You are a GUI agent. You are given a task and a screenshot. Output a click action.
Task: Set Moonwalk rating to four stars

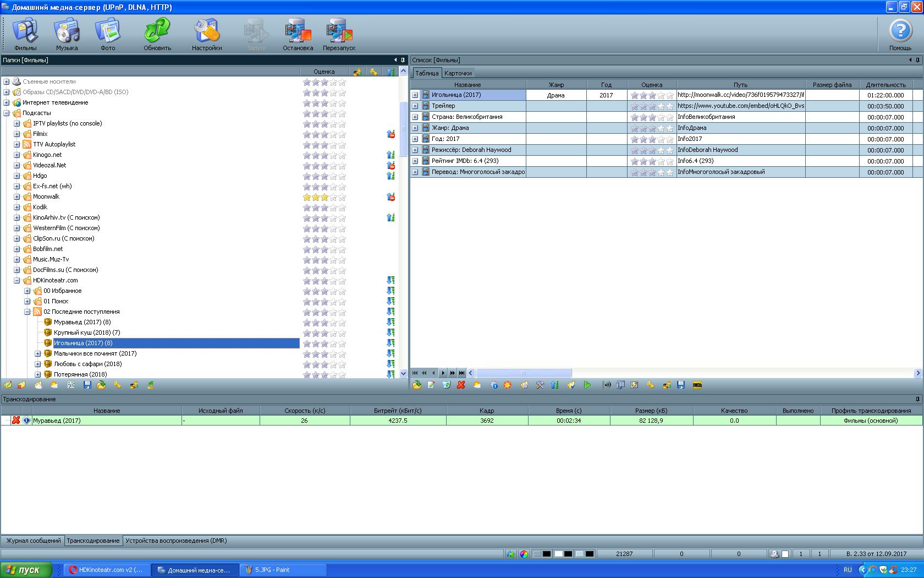point(333,197)
